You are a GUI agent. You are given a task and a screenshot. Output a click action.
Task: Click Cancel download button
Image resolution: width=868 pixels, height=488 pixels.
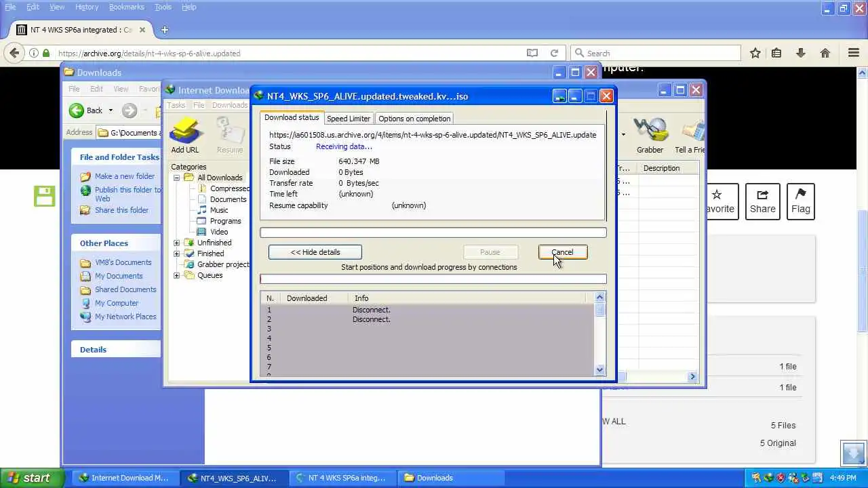coord(562,252)
